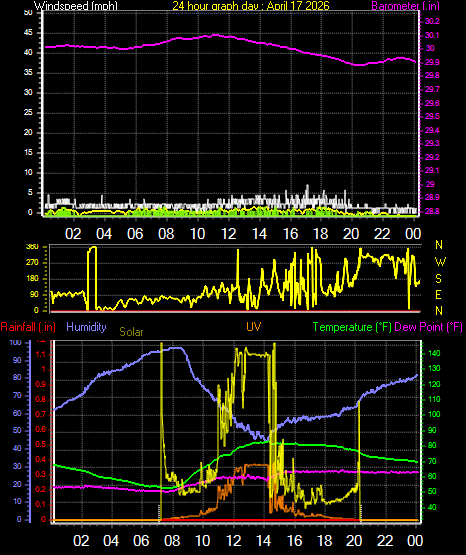Click the 0.2 rainfall scale value
This screenshot has height=555, width=466.
[41, 490]
